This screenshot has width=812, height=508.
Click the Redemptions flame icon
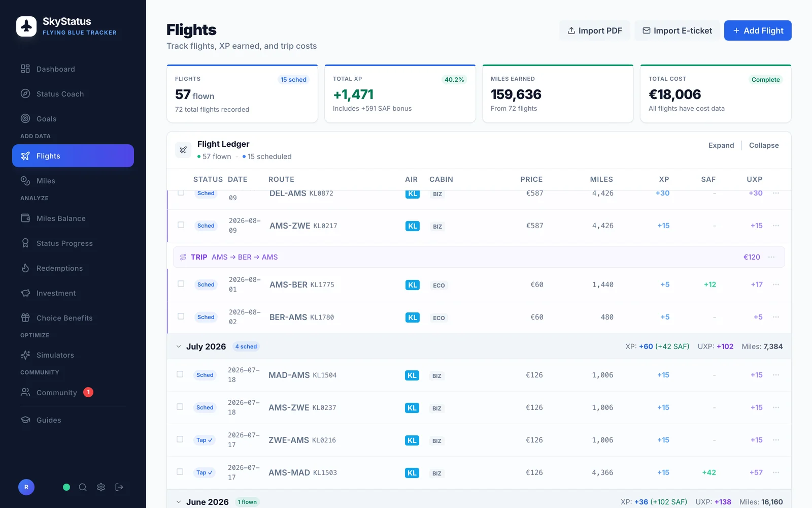(25, 268)
